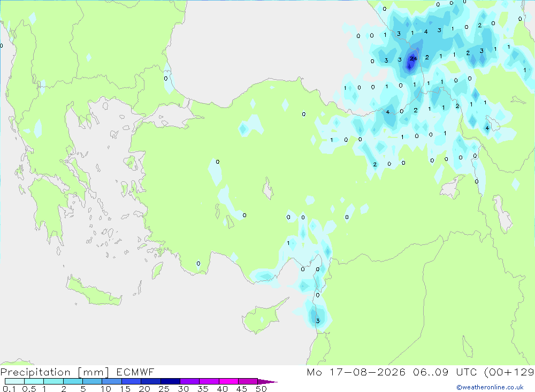Click the '(00+129' forecast offset text
This screenshot has height=392, width=535.
509,372
